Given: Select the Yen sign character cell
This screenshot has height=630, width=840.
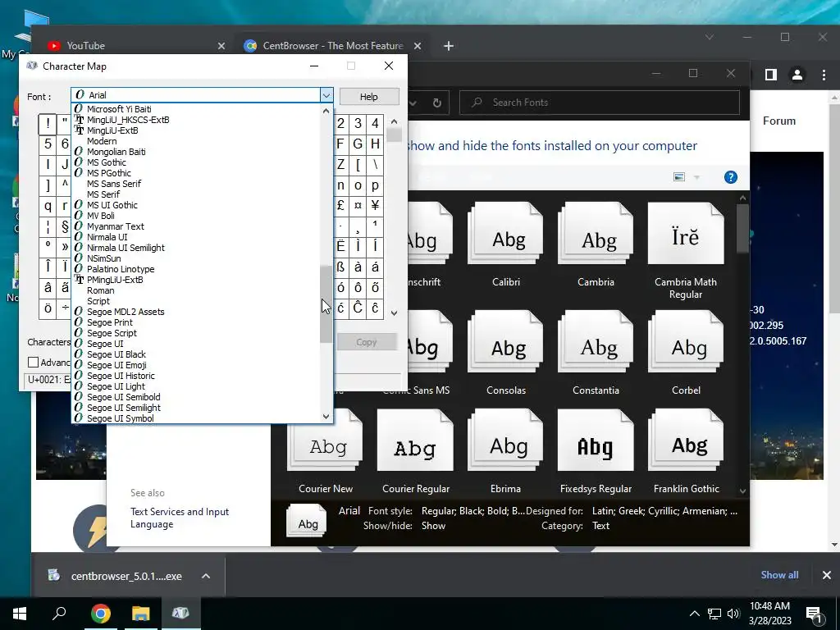Looking at the screenshot, I should click(x=375, y=206).
